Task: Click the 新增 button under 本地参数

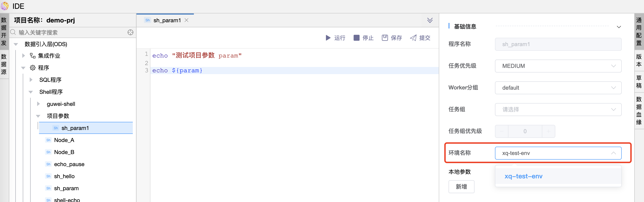Action: click(461, 186)
